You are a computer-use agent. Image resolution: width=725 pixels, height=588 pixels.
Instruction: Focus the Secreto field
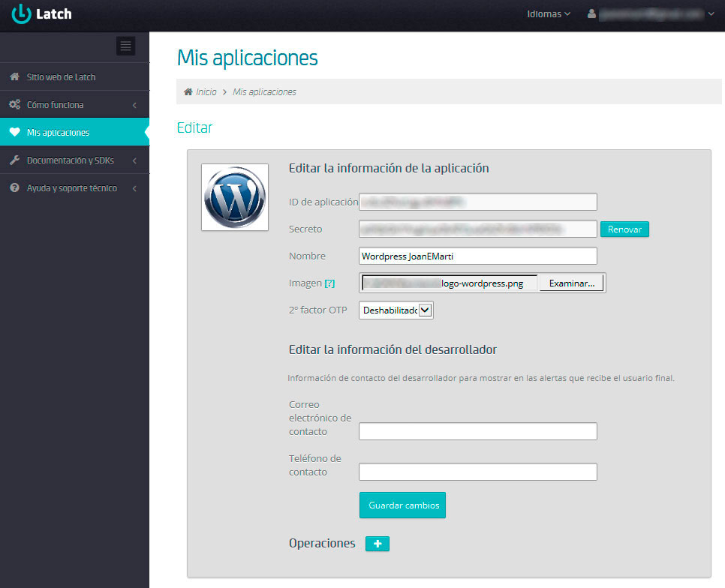tap(477, 229)
